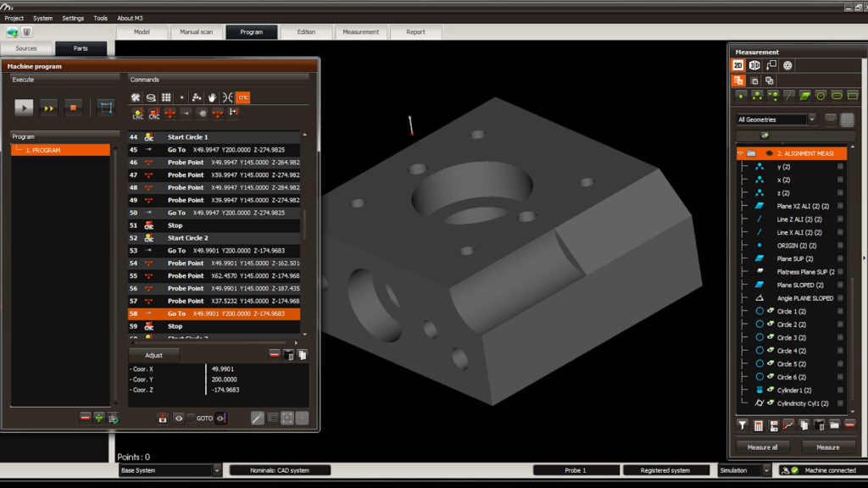Viewport: 868px width, 488px height.
Task: Switch to the Measurement tab
Action: pos(361,32)
